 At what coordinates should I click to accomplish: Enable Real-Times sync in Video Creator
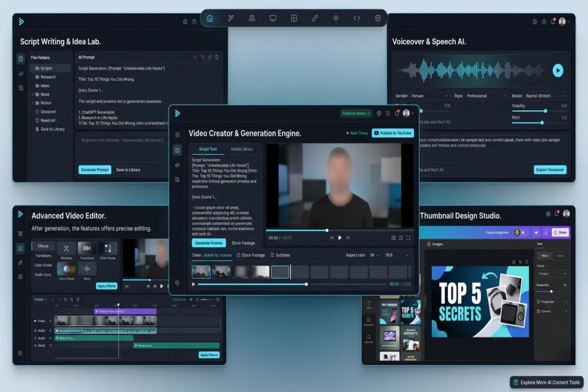coord(357,133)
